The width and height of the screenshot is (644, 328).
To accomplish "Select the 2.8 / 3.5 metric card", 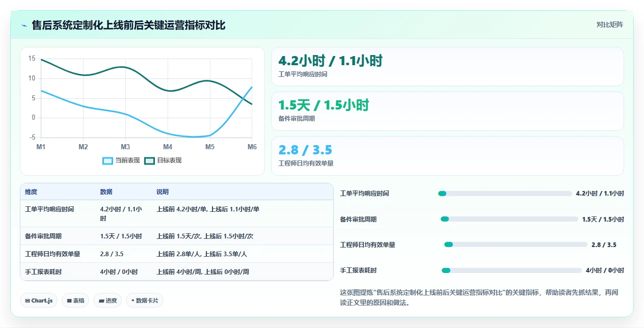I will [x=447, y=156].
